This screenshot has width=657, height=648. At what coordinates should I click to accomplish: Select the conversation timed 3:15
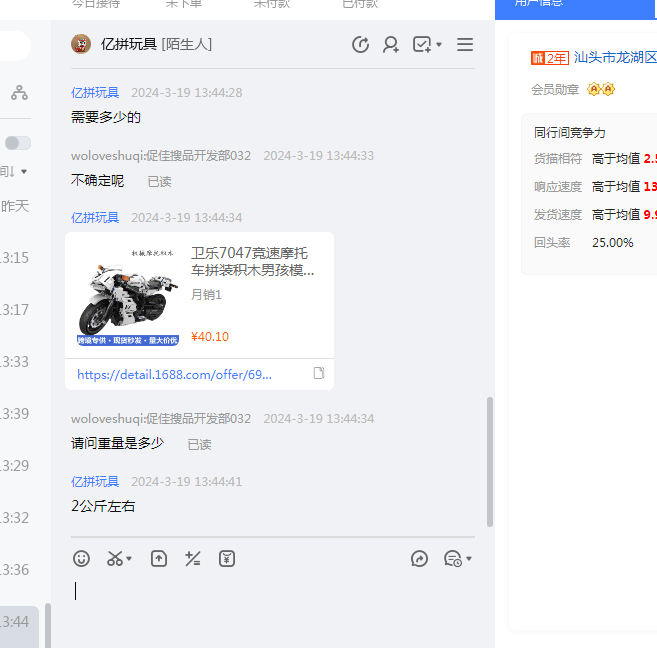[19, 258]
